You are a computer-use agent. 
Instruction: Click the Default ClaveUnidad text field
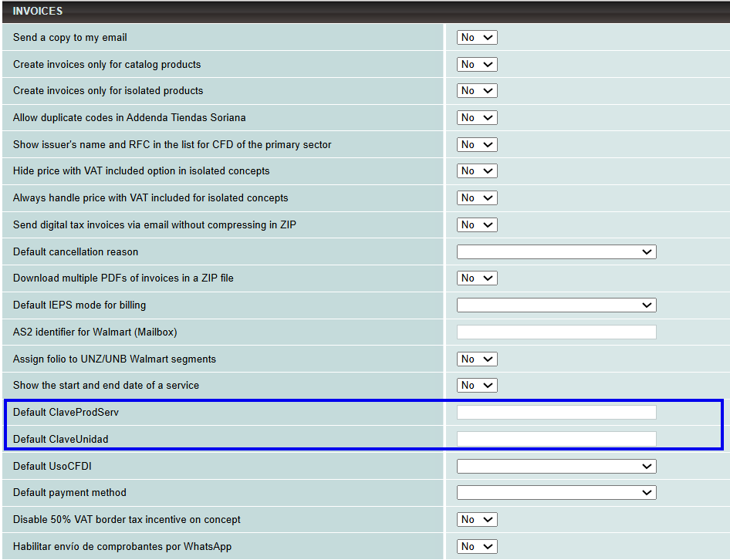pyautogui.click(x=556, y=440)
